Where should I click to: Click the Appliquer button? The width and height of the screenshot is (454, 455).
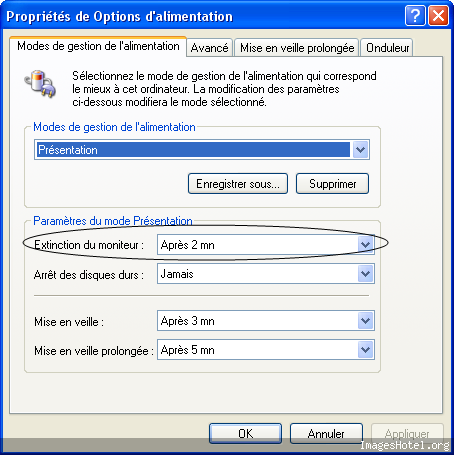pyautogui.click(x=407, y=434)
